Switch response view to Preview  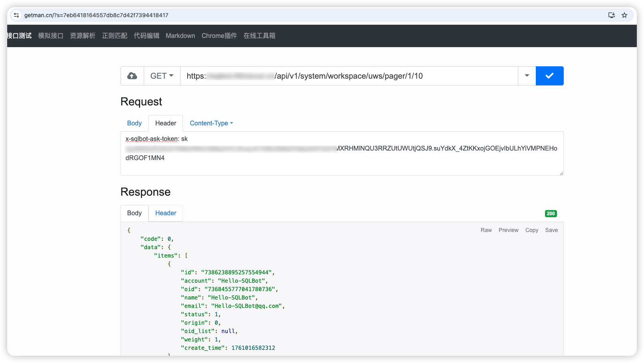point(508,230)
